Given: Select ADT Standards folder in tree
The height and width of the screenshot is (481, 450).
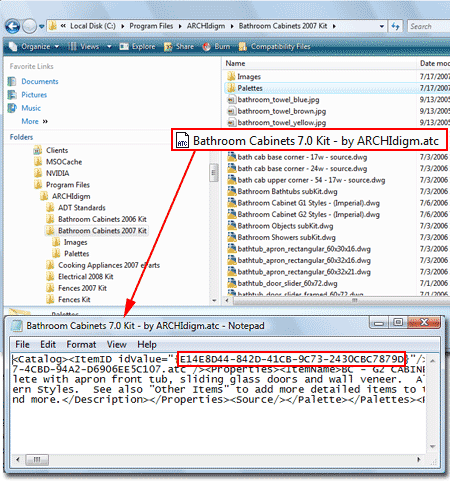Looking at the screenshot, I should [82, 208].
